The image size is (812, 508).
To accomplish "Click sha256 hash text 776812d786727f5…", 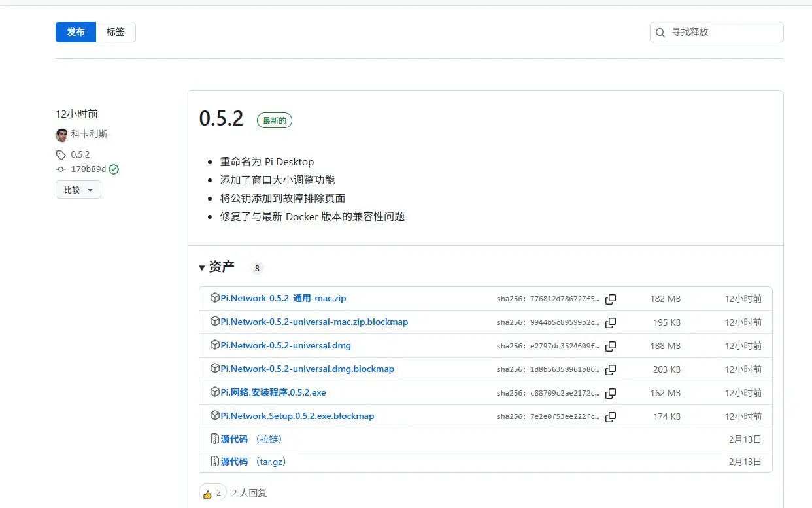I will (x=548, y=299).
